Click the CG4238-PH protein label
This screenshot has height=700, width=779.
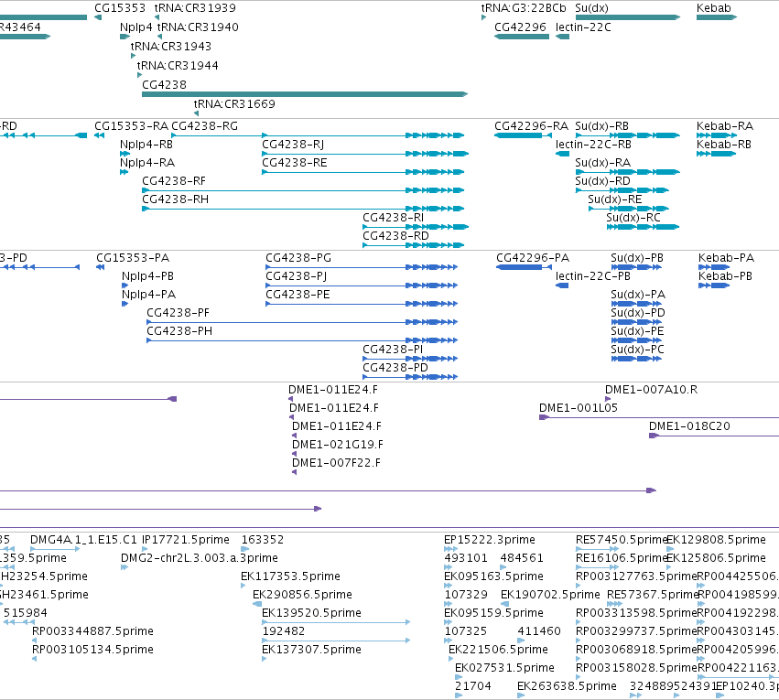coord(179,331)
